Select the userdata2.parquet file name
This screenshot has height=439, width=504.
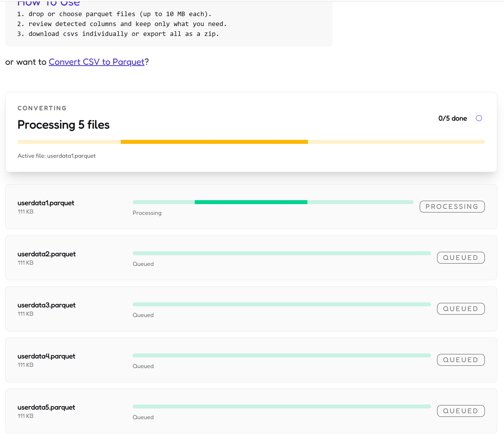[x=46, y=254]
